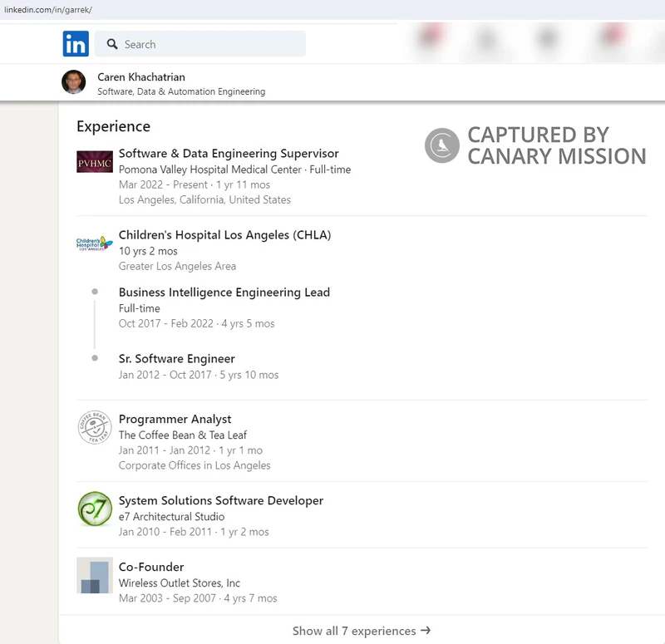Image resolution: width=665 pixels, height=644 pixels.
Task: Open the PVHMC company logo
Action: [95, 162]
